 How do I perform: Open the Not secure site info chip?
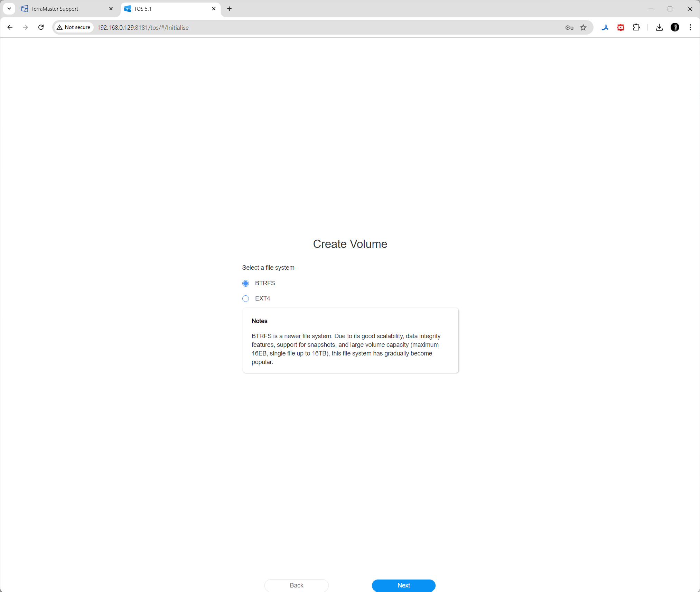pyautogui.click(x=74, y=27)
